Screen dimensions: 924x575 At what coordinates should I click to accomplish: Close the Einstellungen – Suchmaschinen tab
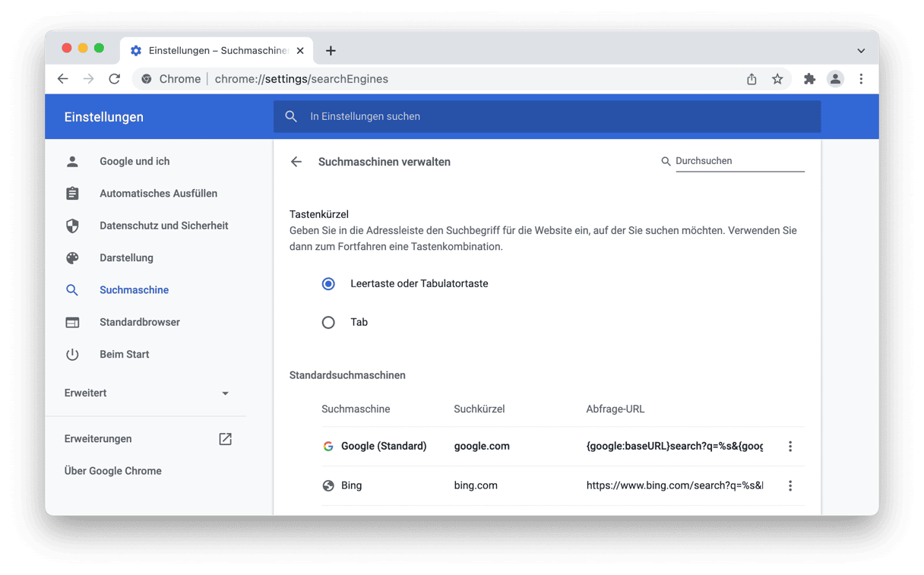tap(300, 51)
